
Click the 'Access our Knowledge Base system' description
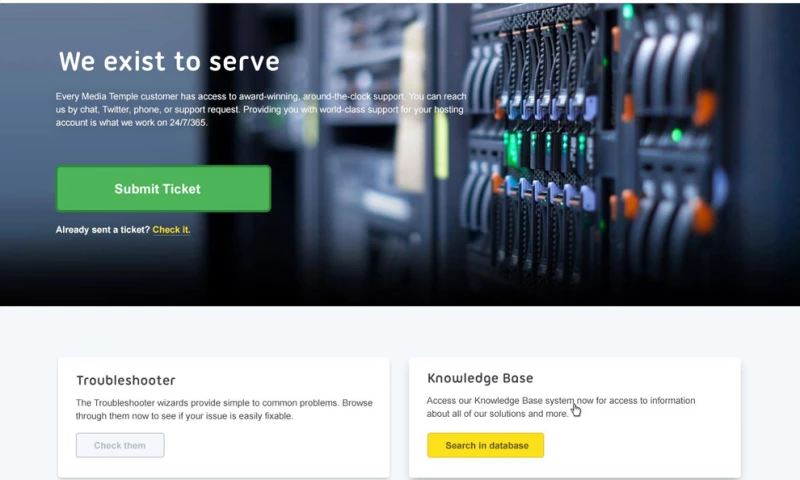(x=561, y=407)
